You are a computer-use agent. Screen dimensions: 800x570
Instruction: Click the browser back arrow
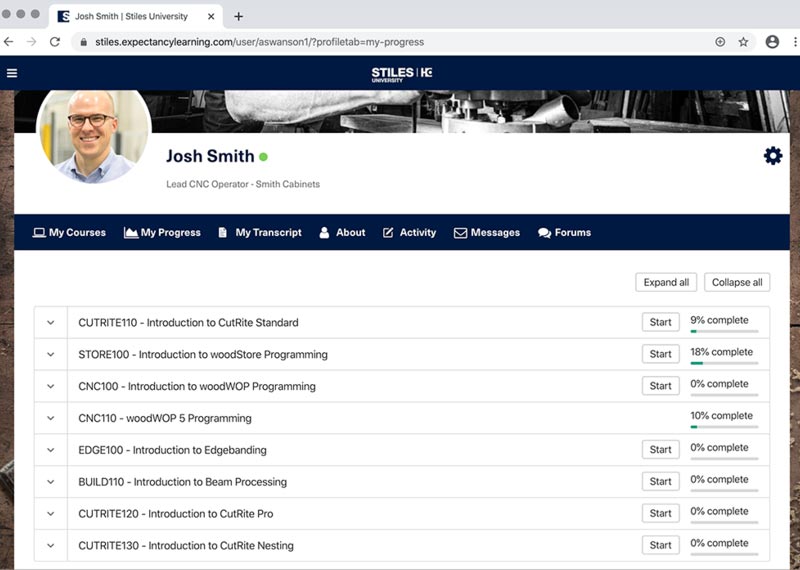pos(9,42)
